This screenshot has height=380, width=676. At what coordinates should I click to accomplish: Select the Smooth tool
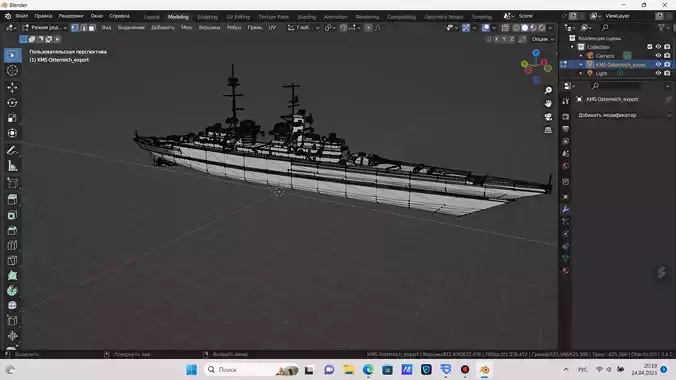pos(12,305)
